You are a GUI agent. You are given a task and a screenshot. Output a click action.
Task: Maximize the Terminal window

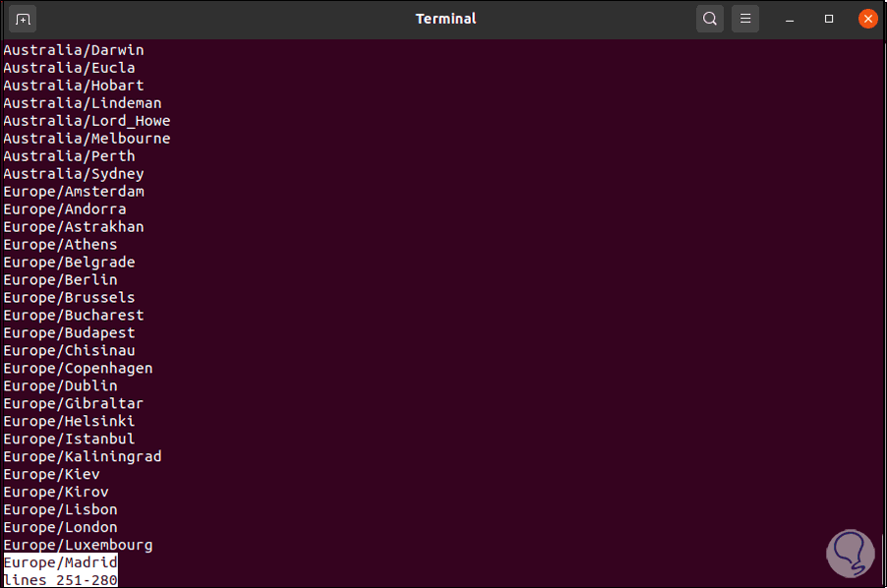point(829,19)
